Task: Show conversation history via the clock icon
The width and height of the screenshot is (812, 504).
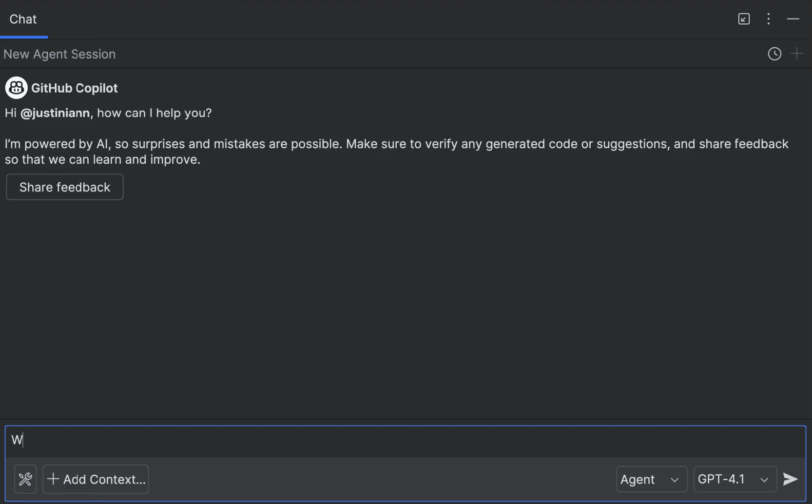Action: pyautogui.click(x=774, y=54)
